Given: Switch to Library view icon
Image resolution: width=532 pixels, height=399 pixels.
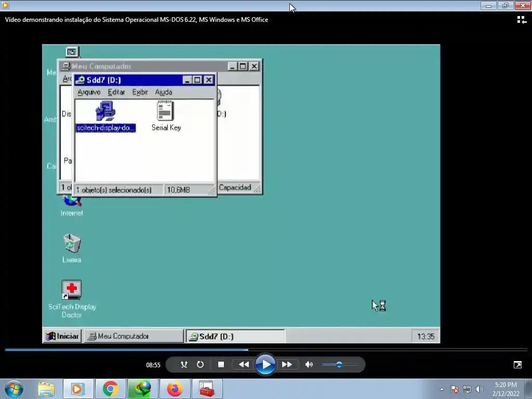Looking at the screenshot, I should click(x=522, y=20).
